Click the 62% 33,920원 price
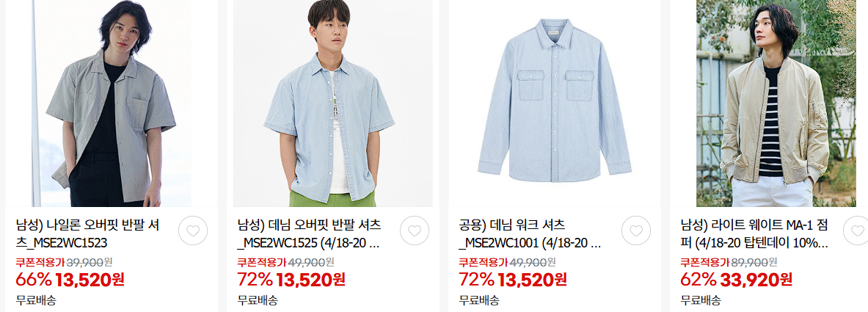868x312 pixels. [736, 279]
